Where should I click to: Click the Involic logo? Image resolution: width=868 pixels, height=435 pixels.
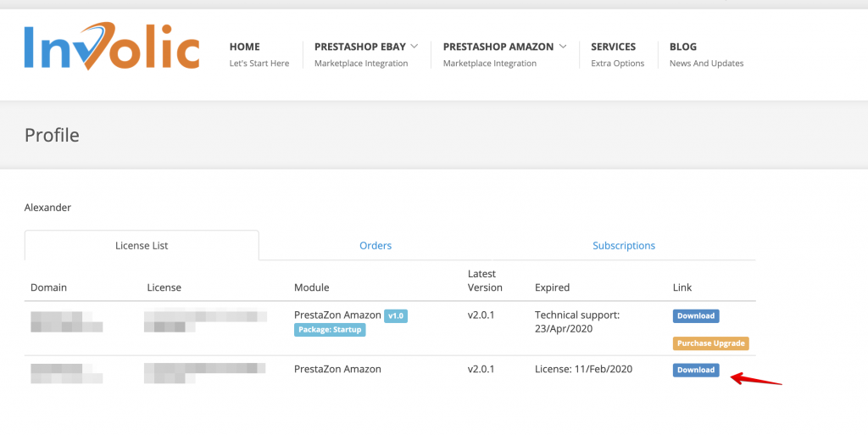point(112,46)
